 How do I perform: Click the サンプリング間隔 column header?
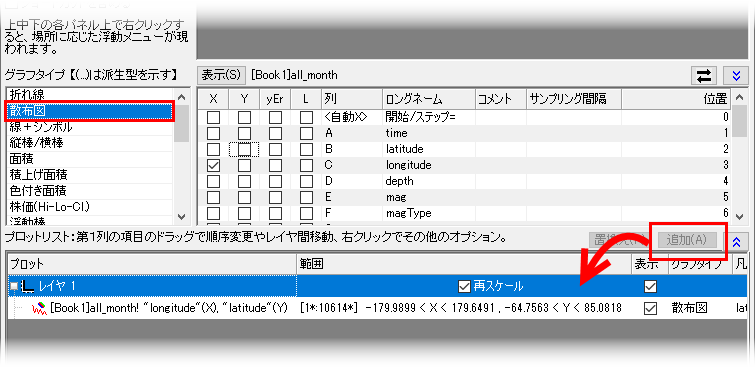574,99
